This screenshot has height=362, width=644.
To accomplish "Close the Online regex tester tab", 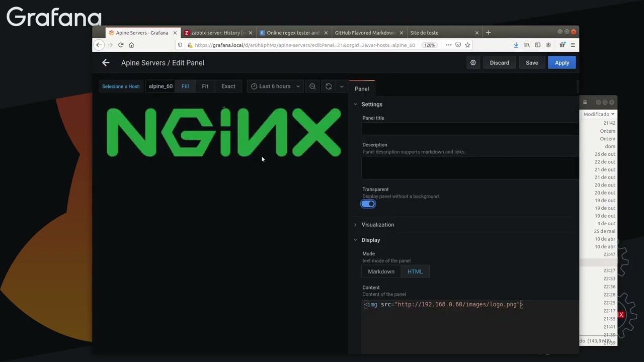I will [326, 33].
